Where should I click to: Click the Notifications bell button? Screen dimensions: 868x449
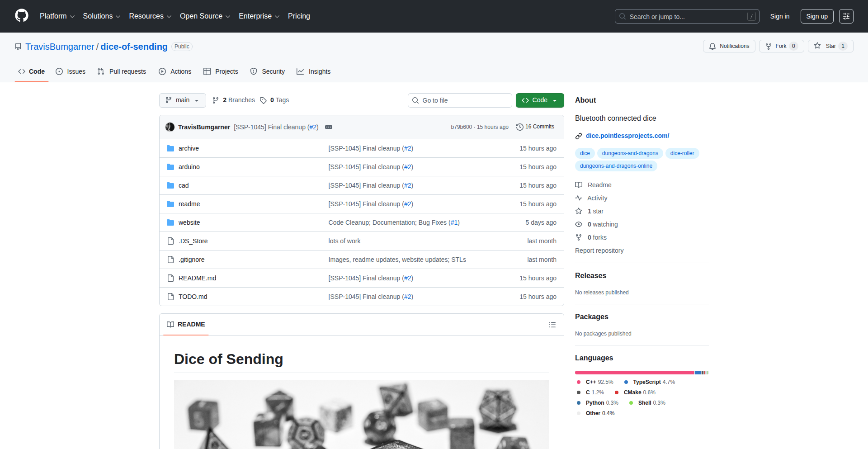pyautogui.click(x=729, y=46)
